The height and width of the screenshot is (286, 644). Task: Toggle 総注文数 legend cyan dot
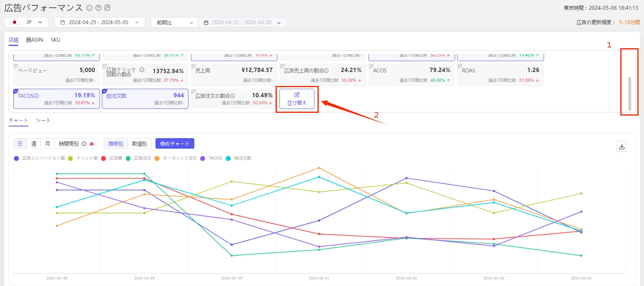coord(228,158)
